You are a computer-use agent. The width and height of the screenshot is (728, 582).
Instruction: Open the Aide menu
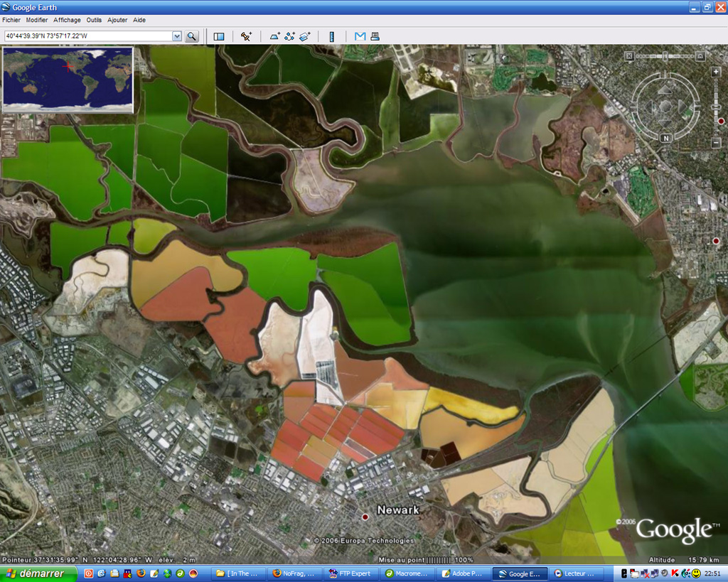139,20
